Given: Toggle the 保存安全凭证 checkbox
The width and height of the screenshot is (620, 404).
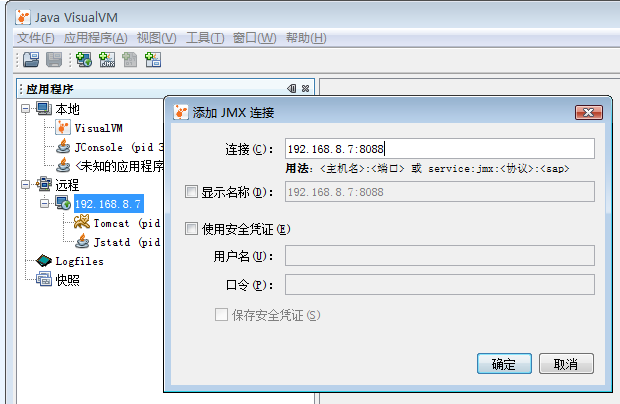Looking at the screenshot, I should (221, 315).
